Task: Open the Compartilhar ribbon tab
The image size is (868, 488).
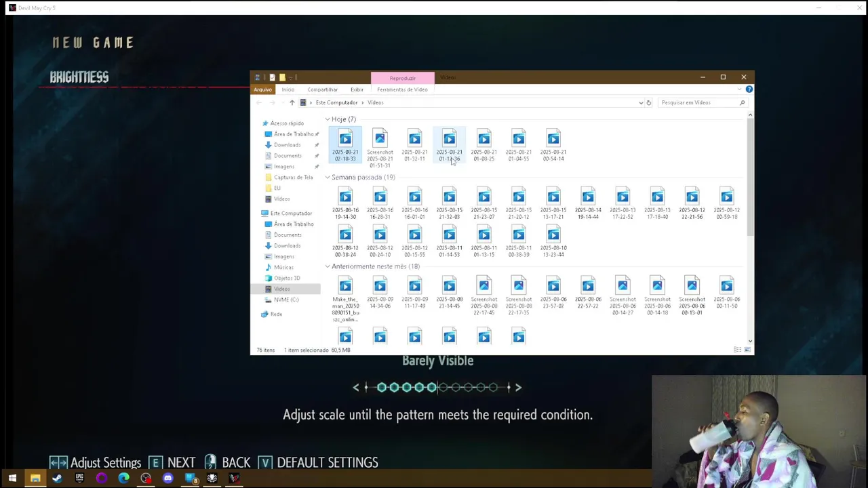Action: point(322,89)
